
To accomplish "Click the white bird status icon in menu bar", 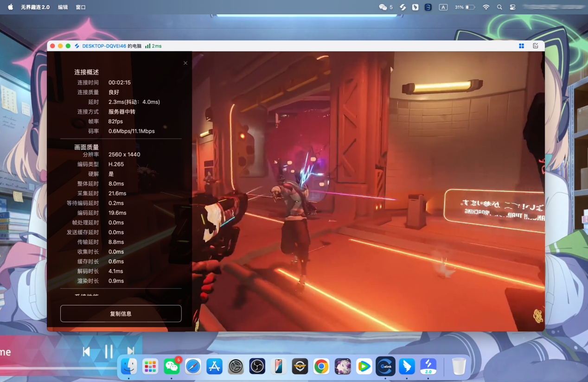I will point(415,7).
